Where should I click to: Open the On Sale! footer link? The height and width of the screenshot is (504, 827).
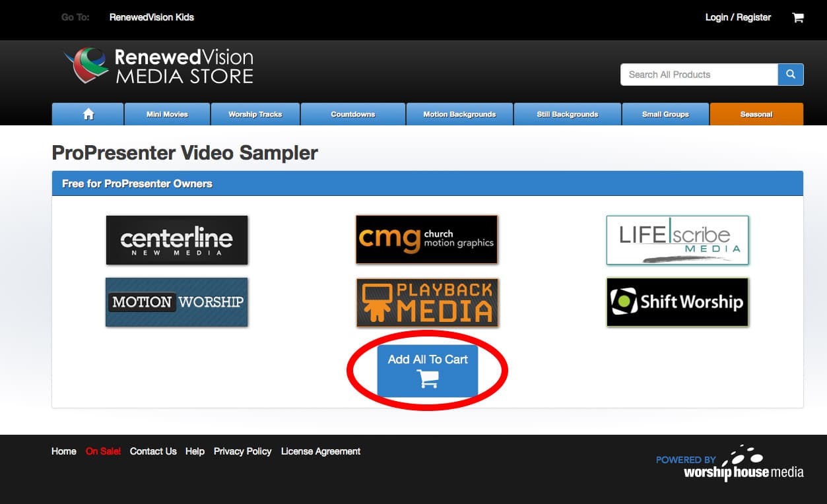103,451
